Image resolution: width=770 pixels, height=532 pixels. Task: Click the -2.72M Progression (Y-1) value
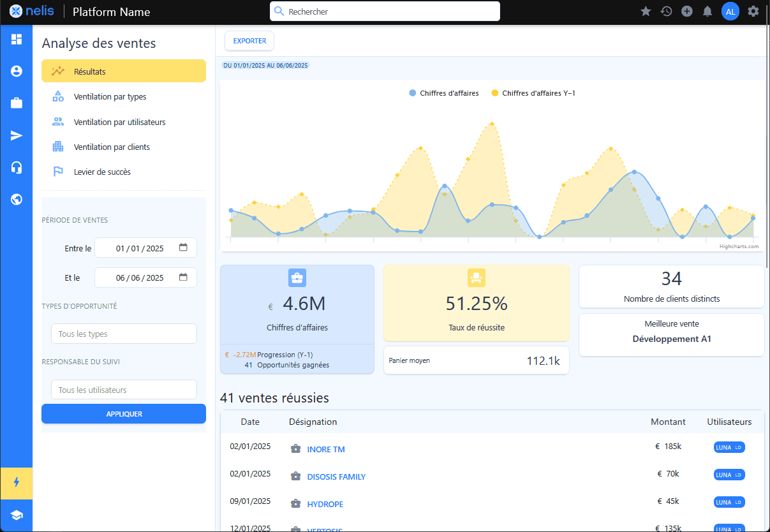pos(245,355)
